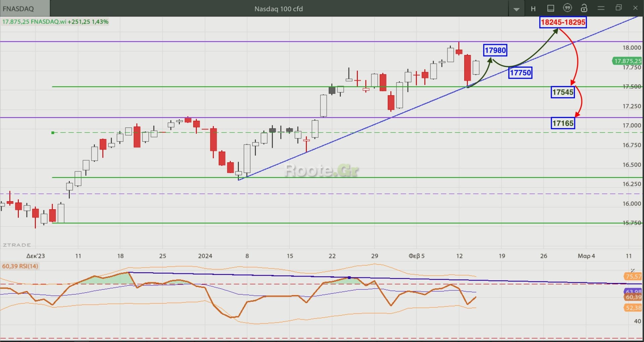The image size is (644, 342).
Task: Click the RSI panel tools icon
Action: (x=633, y=271)
